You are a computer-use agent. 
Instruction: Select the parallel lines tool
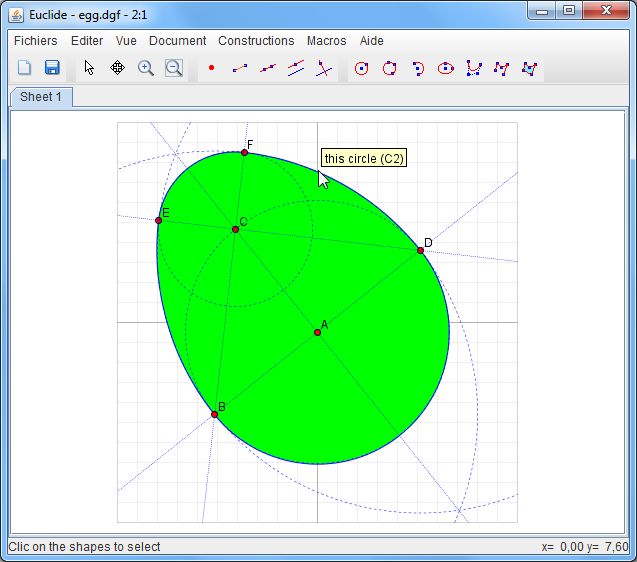tap(295, 68)
